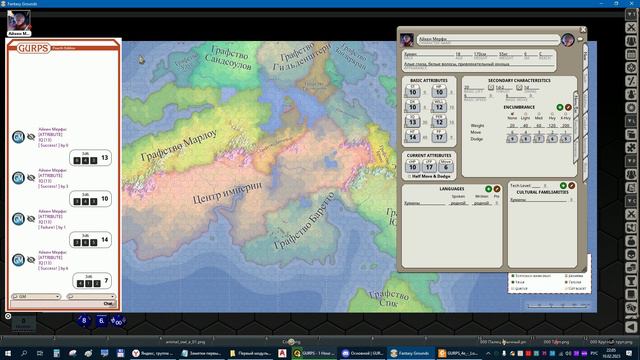Toggle the hidden-eye icon for the roll of 10
The image size is (640, 360).
click(x=31, y=178)
